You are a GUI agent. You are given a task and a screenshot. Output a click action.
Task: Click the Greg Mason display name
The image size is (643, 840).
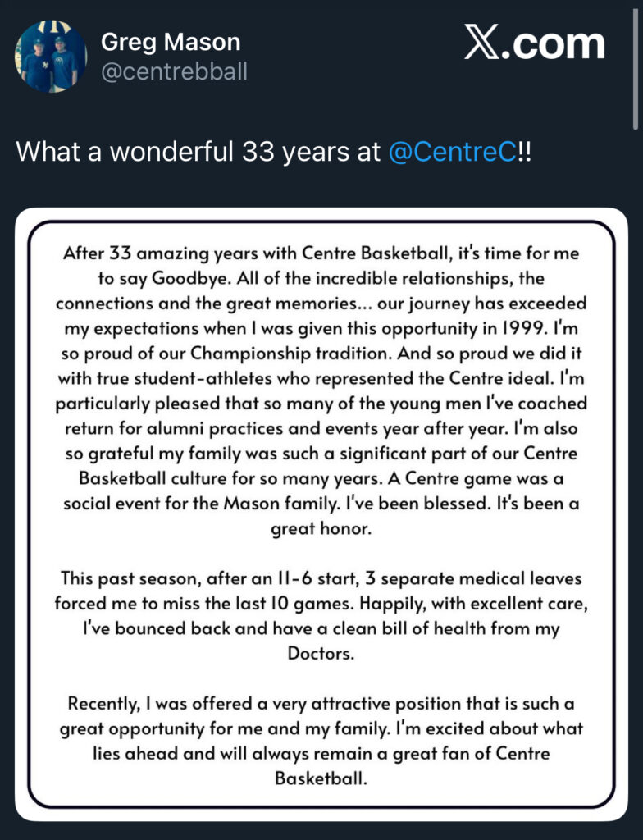tap(171, 43)
